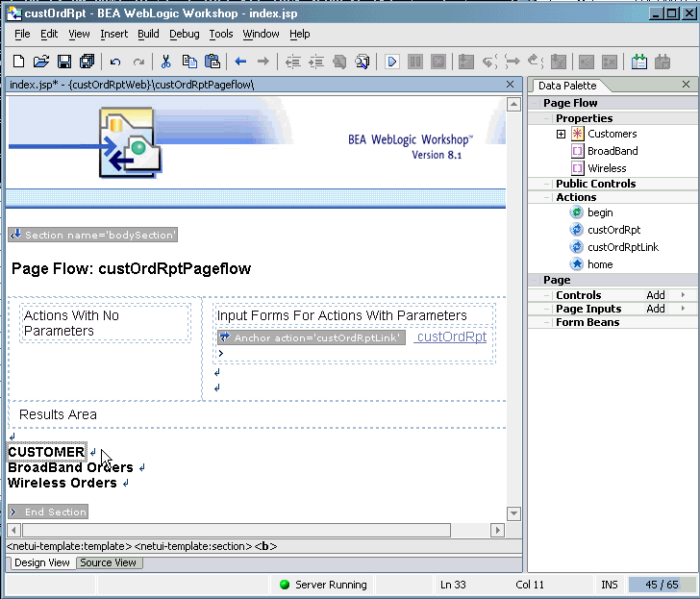Viewport: 700px width, 599px height.
Task: Collapse the Page Flow section header
Action: (534, 103)
